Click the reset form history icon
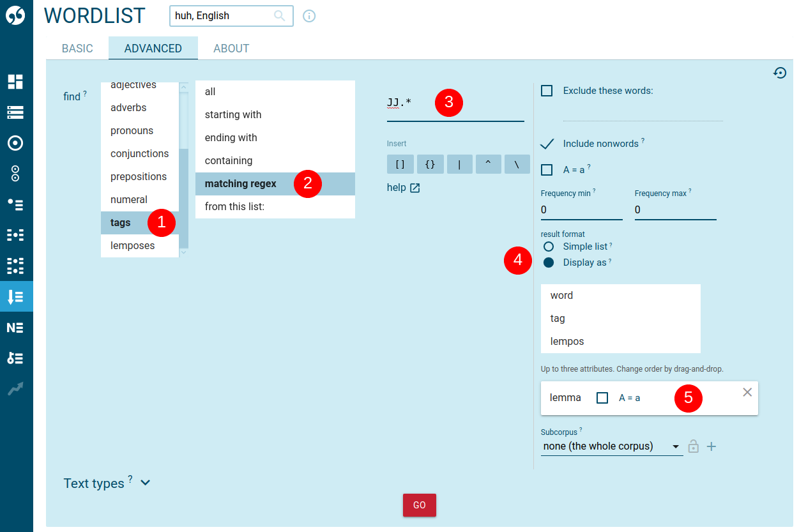 (x=779, y=73)
